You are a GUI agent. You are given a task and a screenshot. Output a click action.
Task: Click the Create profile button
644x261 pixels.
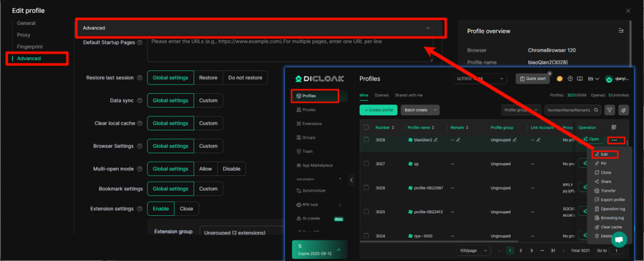379,110
